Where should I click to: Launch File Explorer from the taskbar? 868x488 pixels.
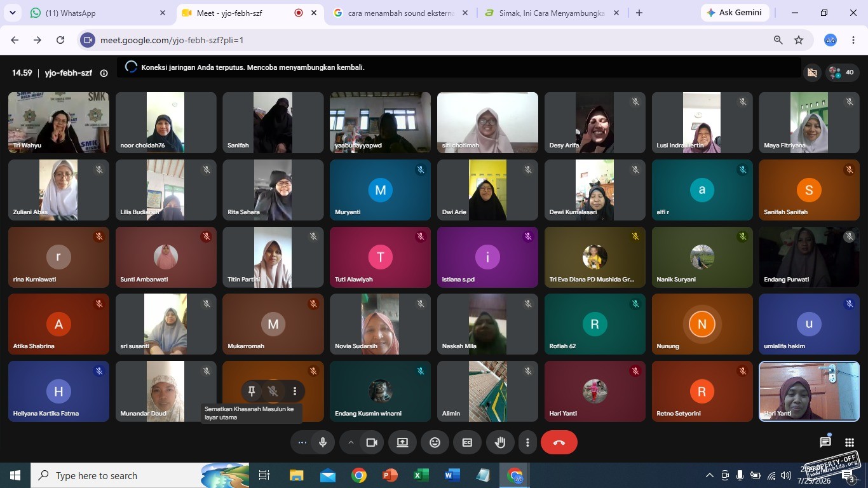pyautogui.click(x=296, y=475)
